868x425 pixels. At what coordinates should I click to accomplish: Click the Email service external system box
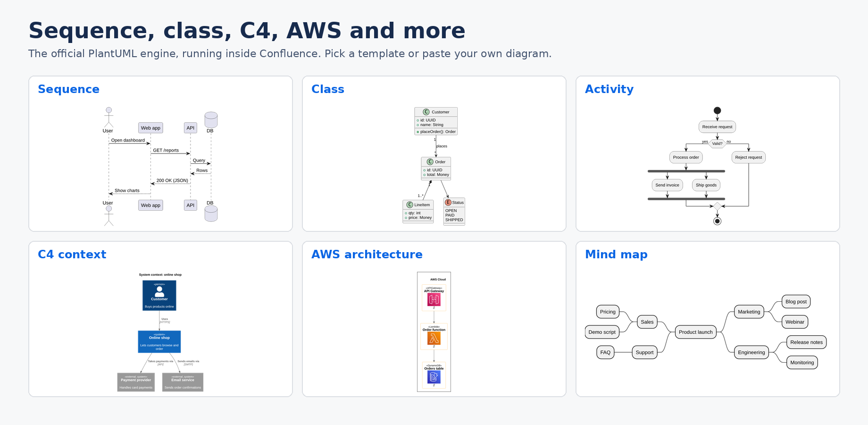coord(183,382)
